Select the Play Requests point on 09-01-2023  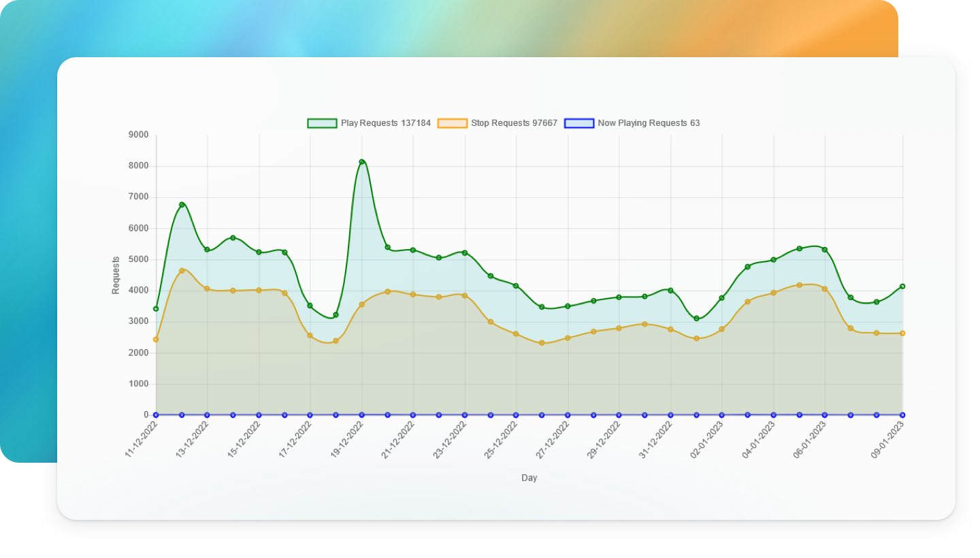click(x=902, y=286)
